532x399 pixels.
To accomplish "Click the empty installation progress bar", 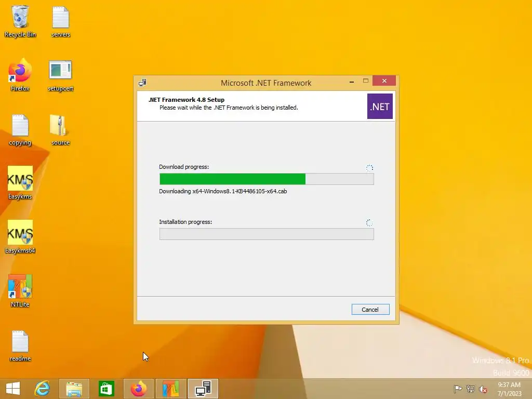I will [267, 234].
